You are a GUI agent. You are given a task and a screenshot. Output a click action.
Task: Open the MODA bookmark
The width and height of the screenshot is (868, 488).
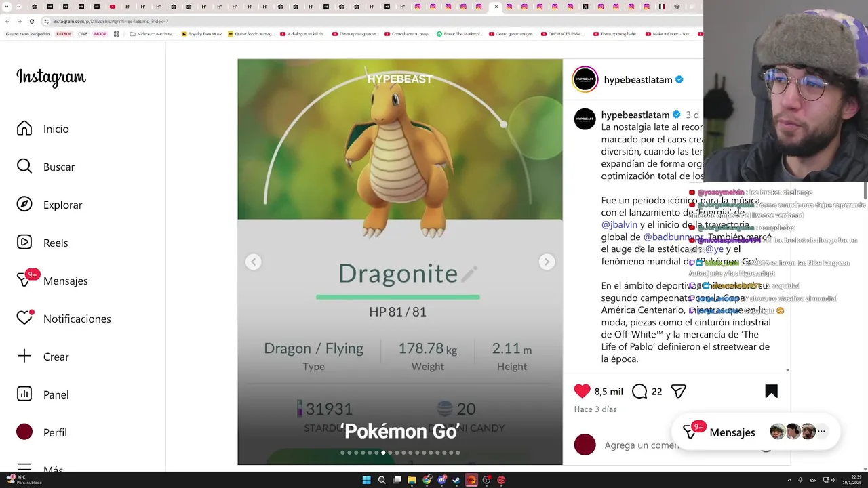[100, 33]
